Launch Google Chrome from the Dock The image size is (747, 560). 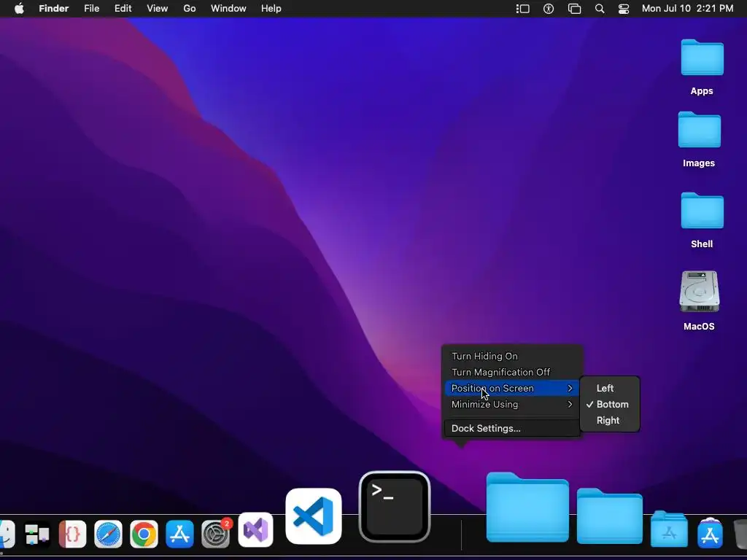pos(144,534)
